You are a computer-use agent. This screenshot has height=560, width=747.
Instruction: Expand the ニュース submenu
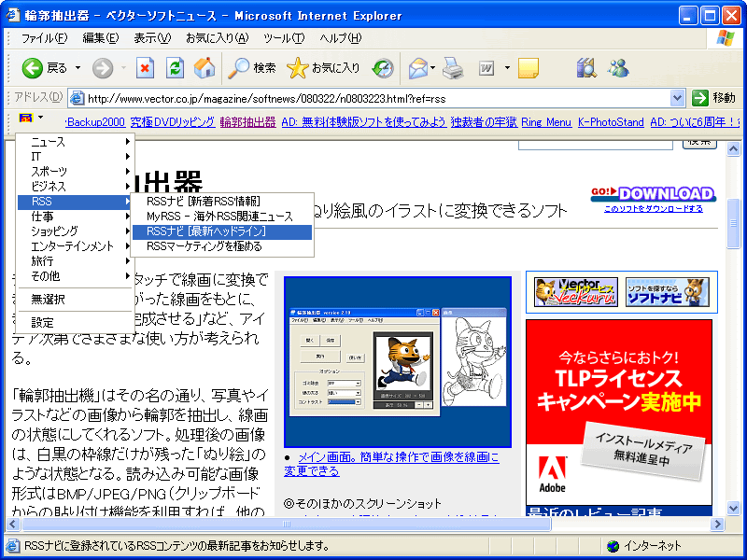point(75,142)
